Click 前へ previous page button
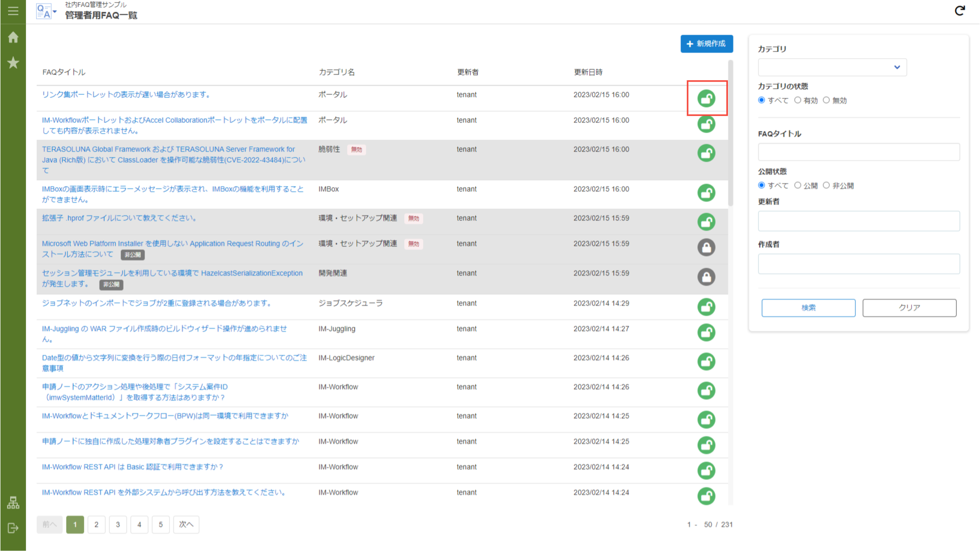The height and width of the screenshot is (551, 980). pyautogui.click(x=50, y=524)
